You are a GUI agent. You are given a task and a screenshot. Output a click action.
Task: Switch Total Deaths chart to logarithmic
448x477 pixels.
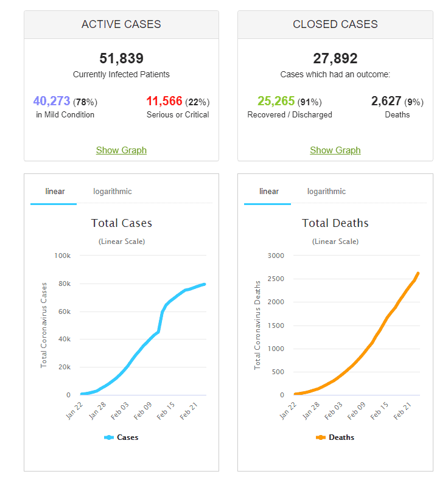[326, 192]
